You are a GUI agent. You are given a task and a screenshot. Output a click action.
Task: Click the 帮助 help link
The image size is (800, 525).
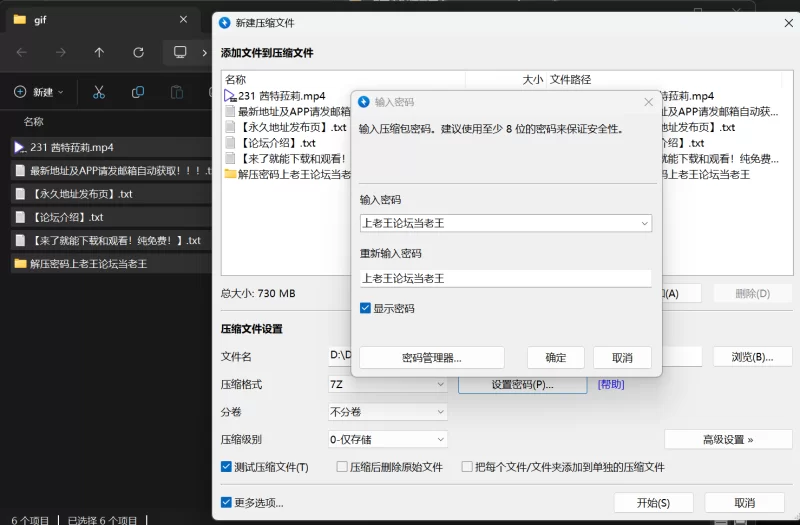click(611, 384)
